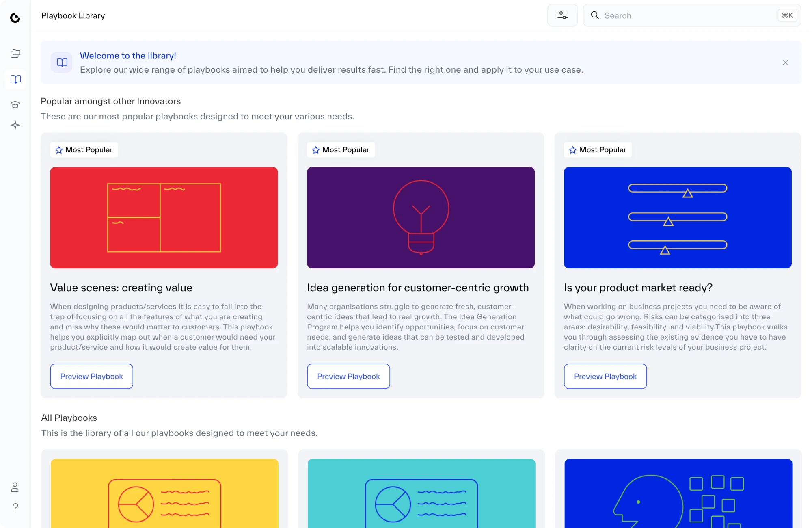
Task: Preview the Value scenes playbook
Action: tap(91, 376)
